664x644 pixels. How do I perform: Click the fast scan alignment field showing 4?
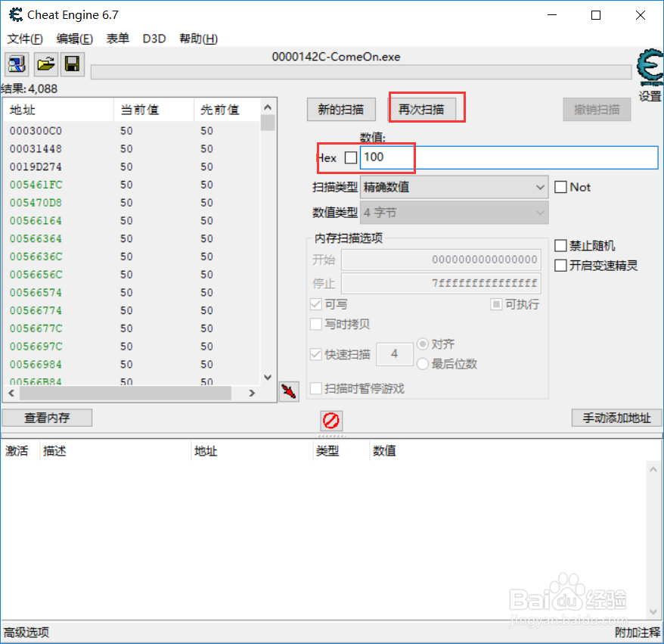coord(395,354)
